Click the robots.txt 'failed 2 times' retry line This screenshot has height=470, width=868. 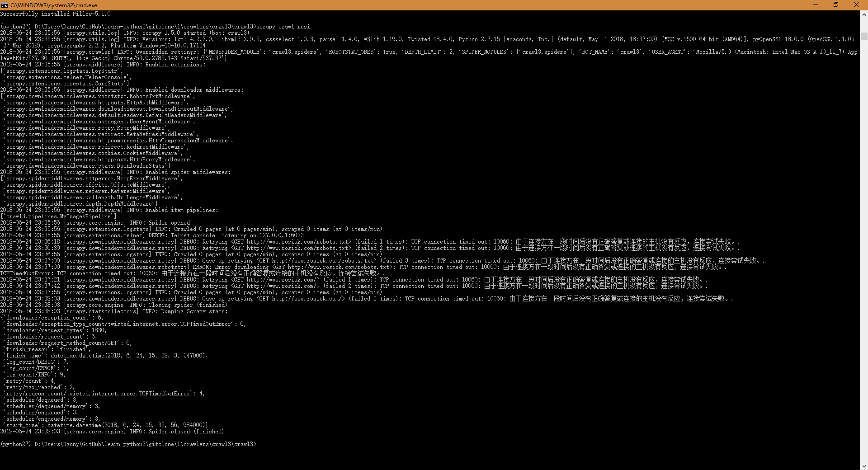pos(369,248)
